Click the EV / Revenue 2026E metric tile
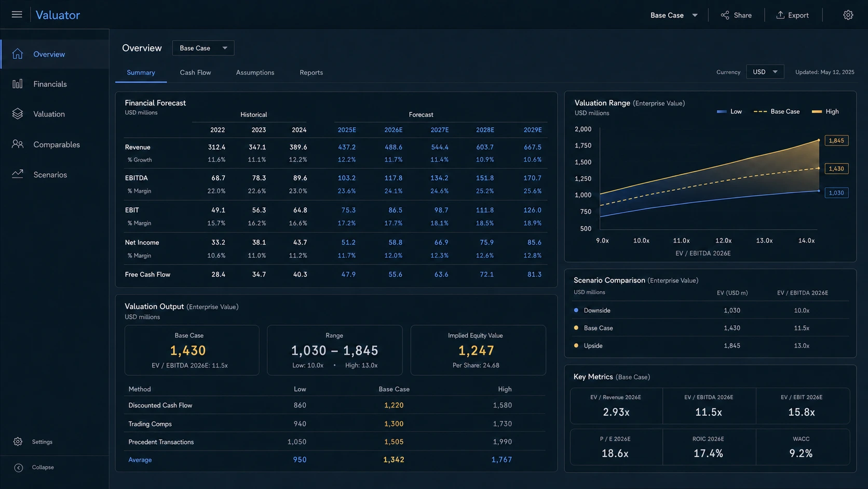This screenshot has height=489, width=868. [x=616, y=406]
